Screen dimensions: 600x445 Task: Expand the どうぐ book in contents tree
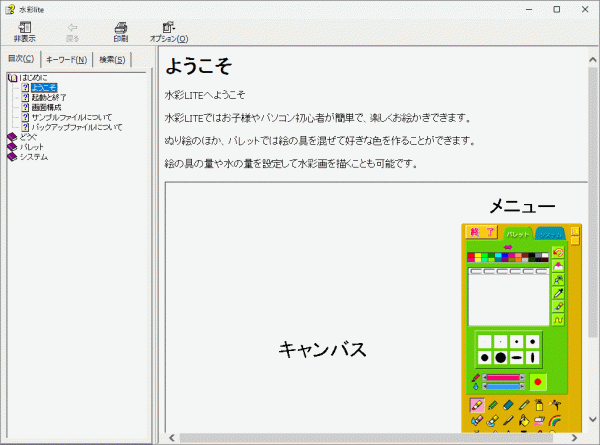(x=12, y=137)
